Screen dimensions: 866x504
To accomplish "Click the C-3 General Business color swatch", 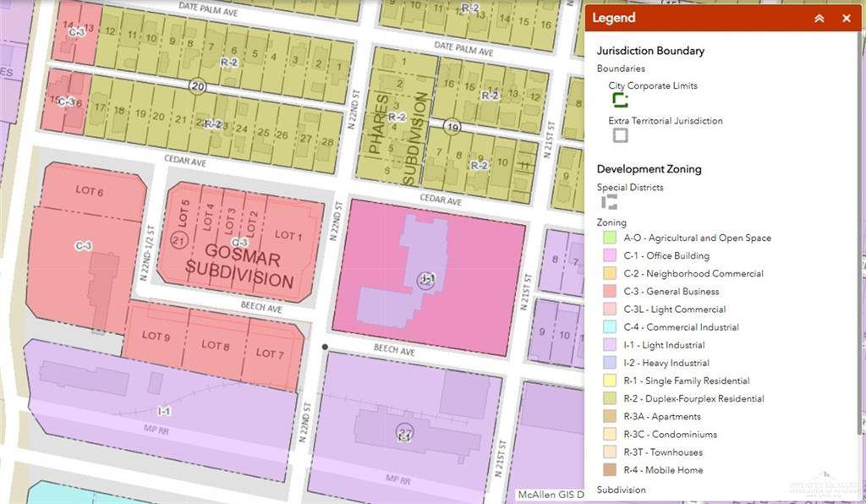I will [609, 292].
